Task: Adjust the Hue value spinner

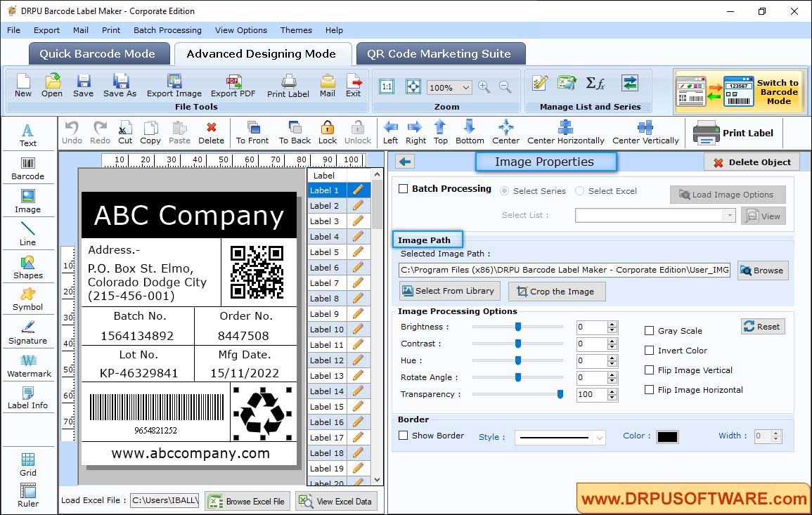Action: tap(612, 360)
